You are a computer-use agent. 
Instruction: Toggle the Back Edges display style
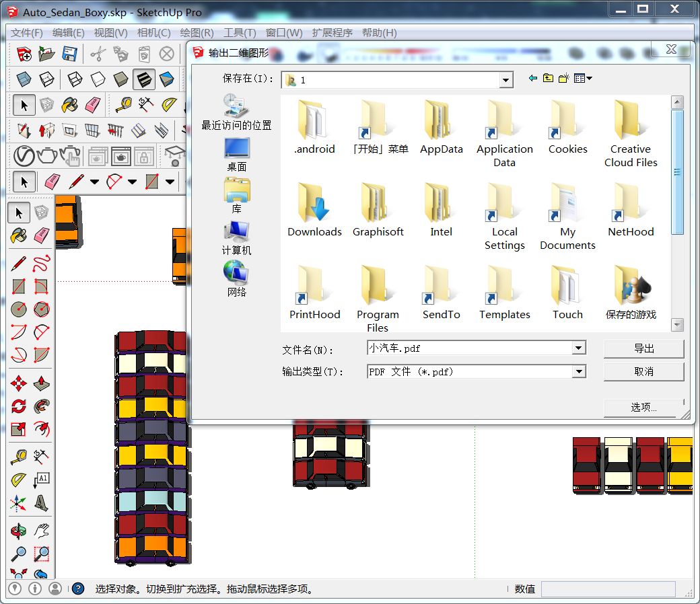[x=46, y=79]
